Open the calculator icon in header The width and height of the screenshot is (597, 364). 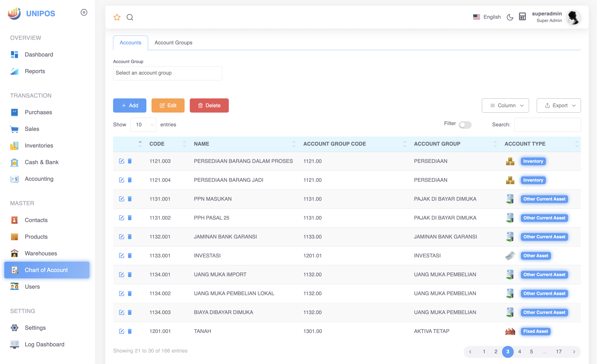click(522, 17)
